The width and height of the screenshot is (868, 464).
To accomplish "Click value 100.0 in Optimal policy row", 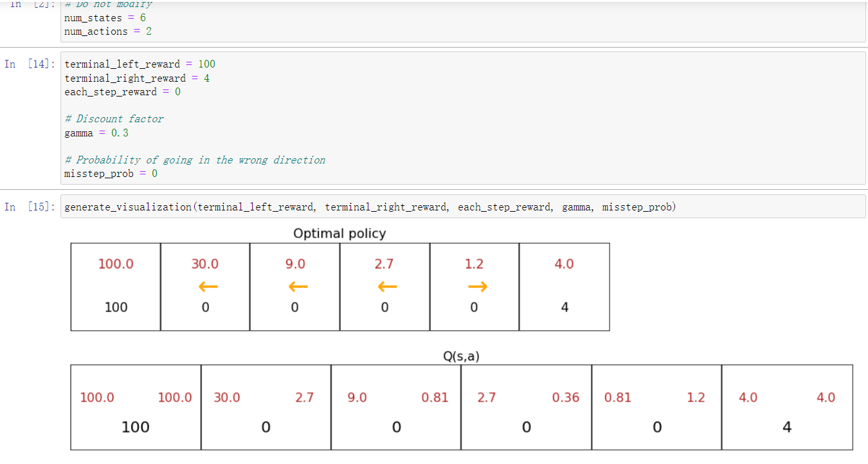I will 116,264.
